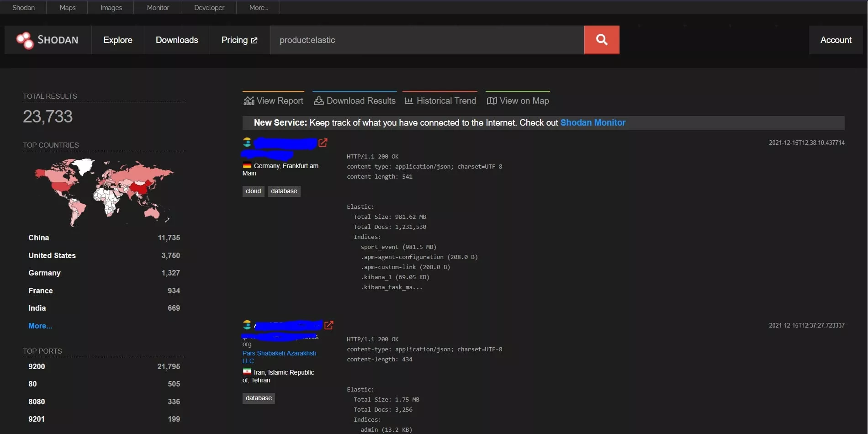Image resolution: width=868 pixels, height=434 pixels.
Task: Filter results by port 9200
Action: [37, 366]
